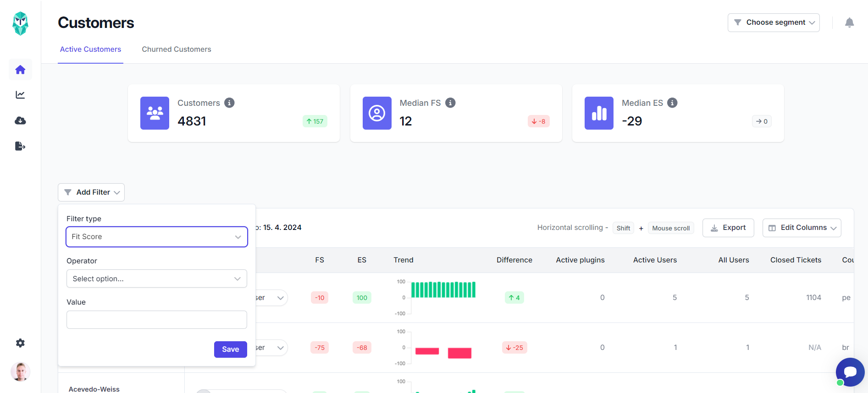This screenshot has height=393, width=868.
Task: Click the 4831 customers count
Action: [192, 121]
